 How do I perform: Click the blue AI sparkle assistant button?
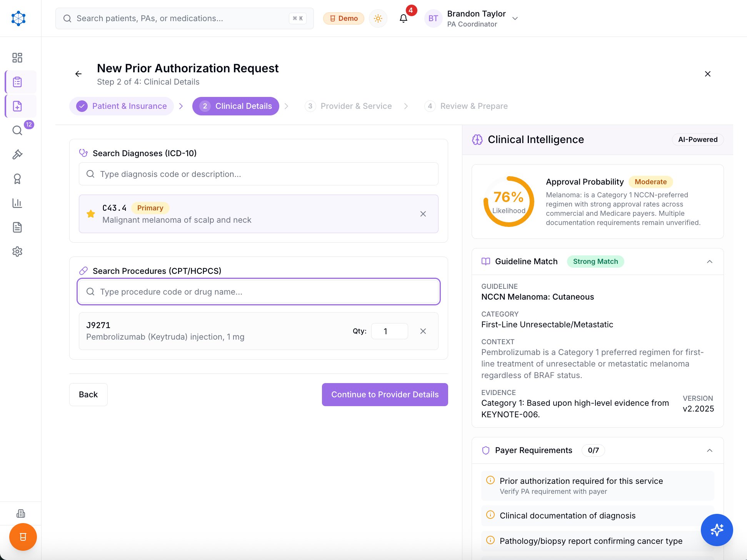[x=717, y=530]
